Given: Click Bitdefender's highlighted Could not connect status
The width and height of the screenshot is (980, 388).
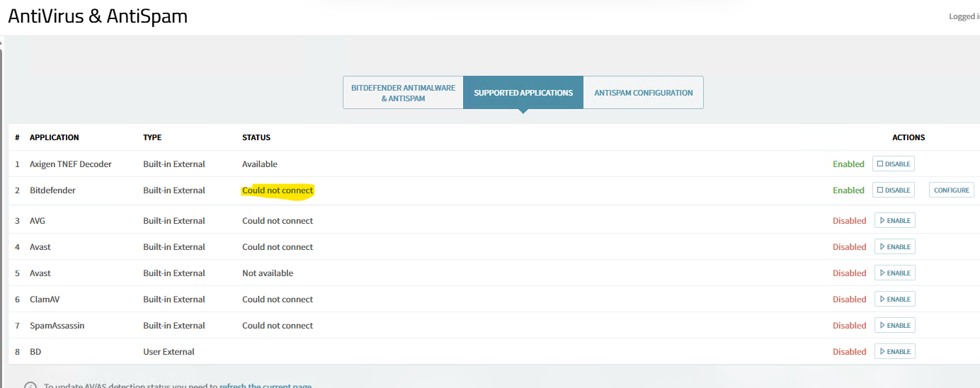Looking at the screenshot, I should [278, 190].
